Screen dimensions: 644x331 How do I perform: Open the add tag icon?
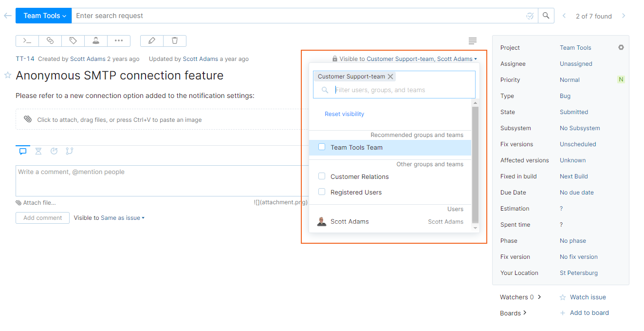click(x=73, y=40)
